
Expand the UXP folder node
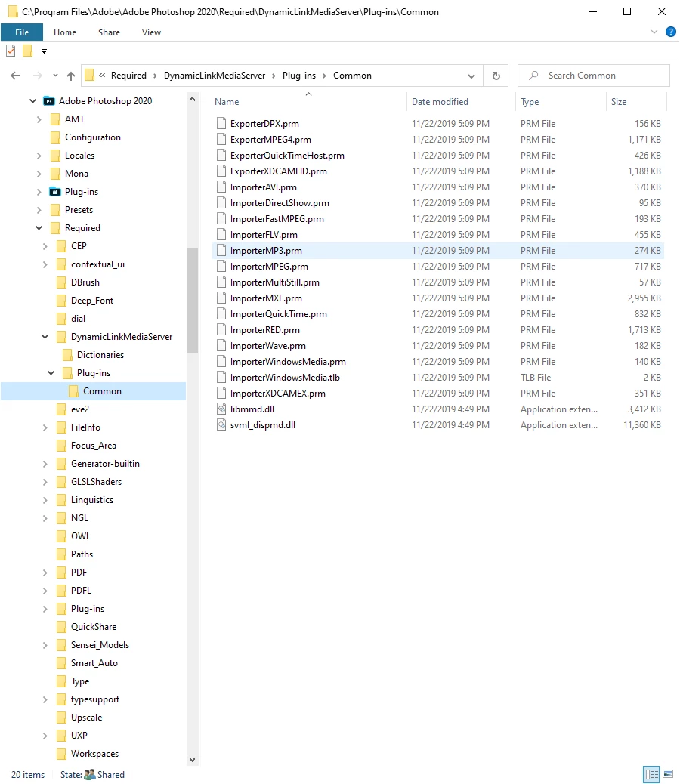45,736
